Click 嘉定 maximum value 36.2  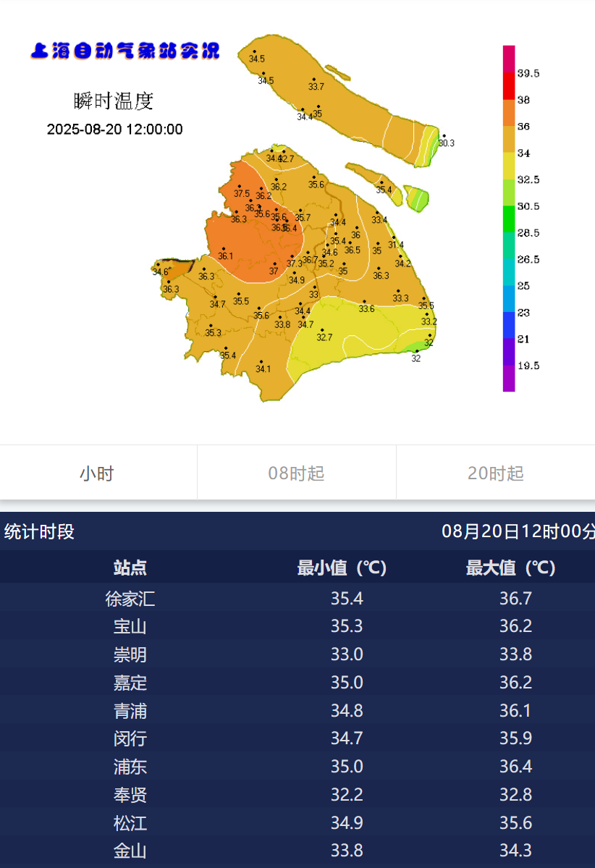tap(516, 683)
